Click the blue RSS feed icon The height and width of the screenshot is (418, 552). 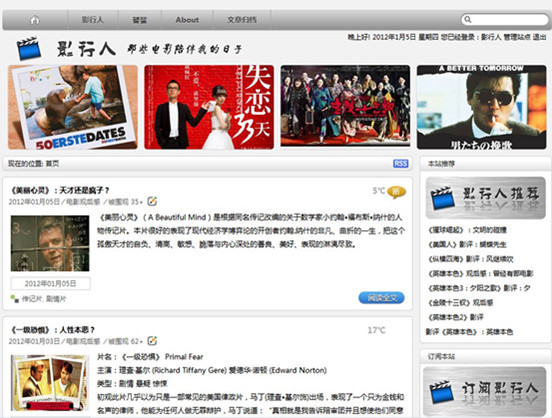click(x=401, y=164)
